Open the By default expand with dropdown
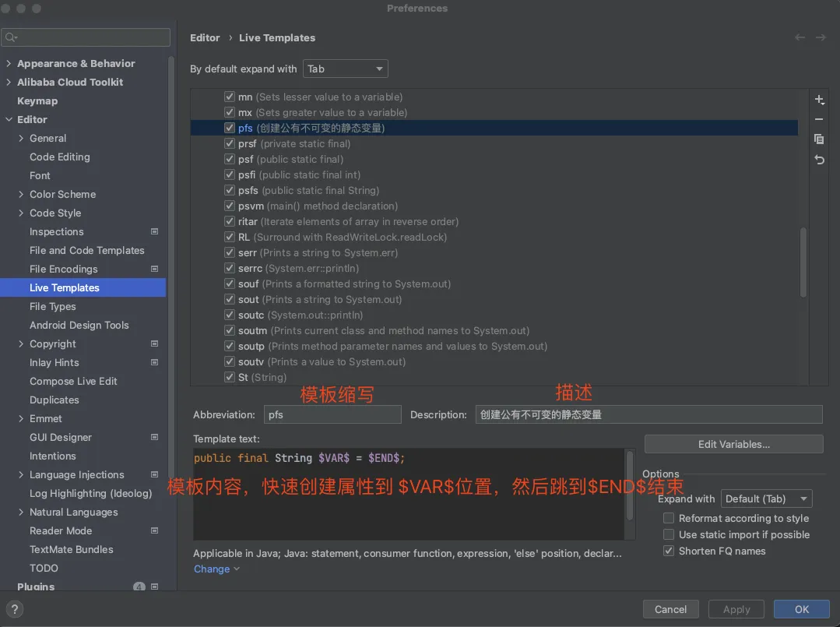 345,69
